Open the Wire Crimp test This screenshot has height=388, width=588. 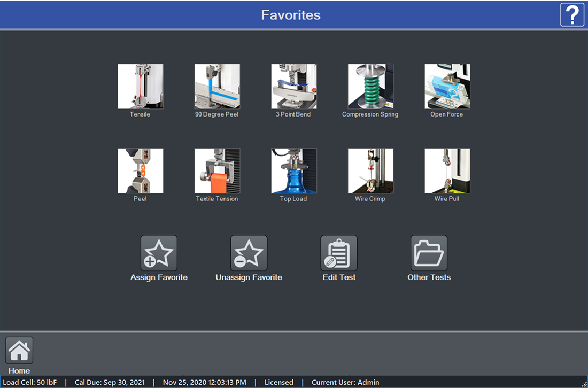click(370, 171)
